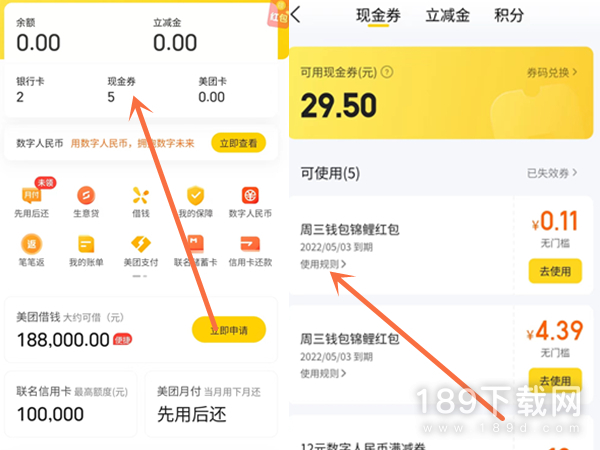Tap the 美团支付 payment icon
This screenshot has height=450, width=600.
point(140,244)
